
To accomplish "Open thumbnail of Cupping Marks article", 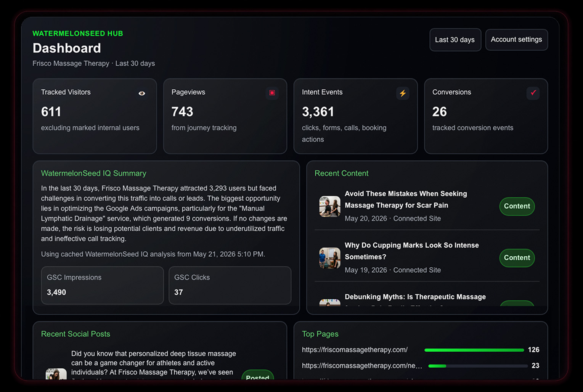I will (x=330, y=258).
